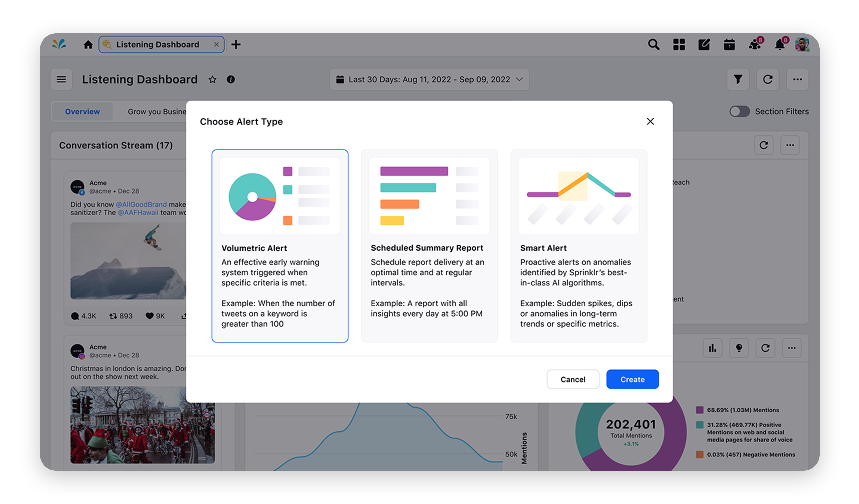Viewport: 859px width, 504px height.
Task: Open a new tab with the plus button
Action: click(x=236, y=44)
